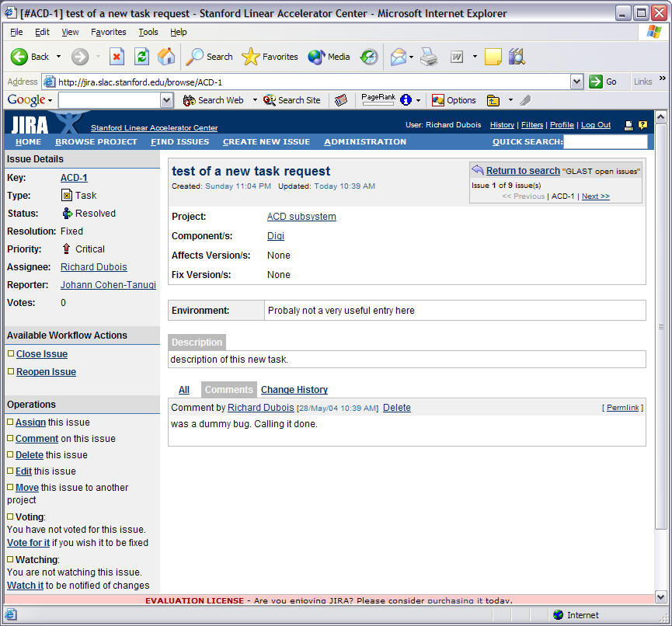672x626 pixels.
Task: Click the vertical scrollbar down arrow
Action: pyautogui.click(x=660, y=596)
